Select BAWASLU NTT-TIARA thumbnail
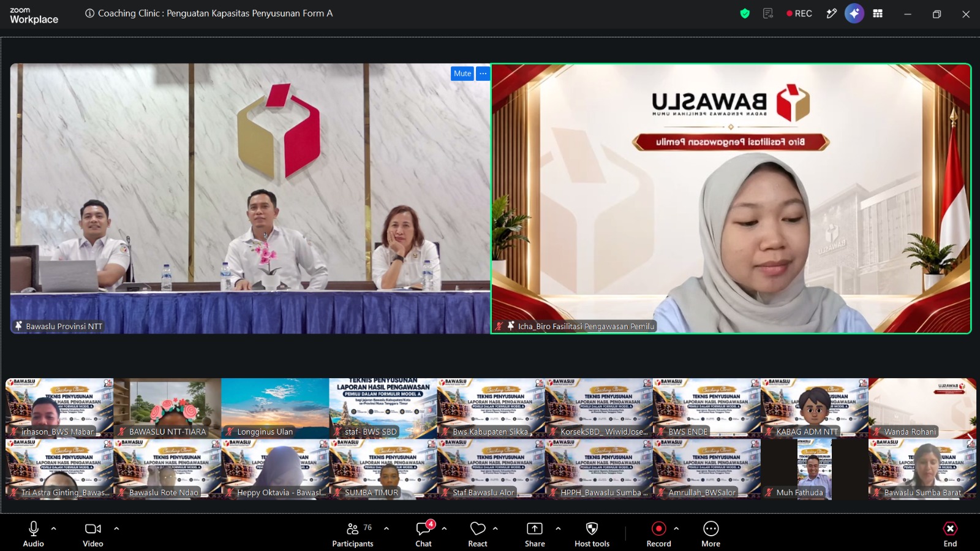The width and height of the screenshot is (980, 551). click(x=167, y=408)
